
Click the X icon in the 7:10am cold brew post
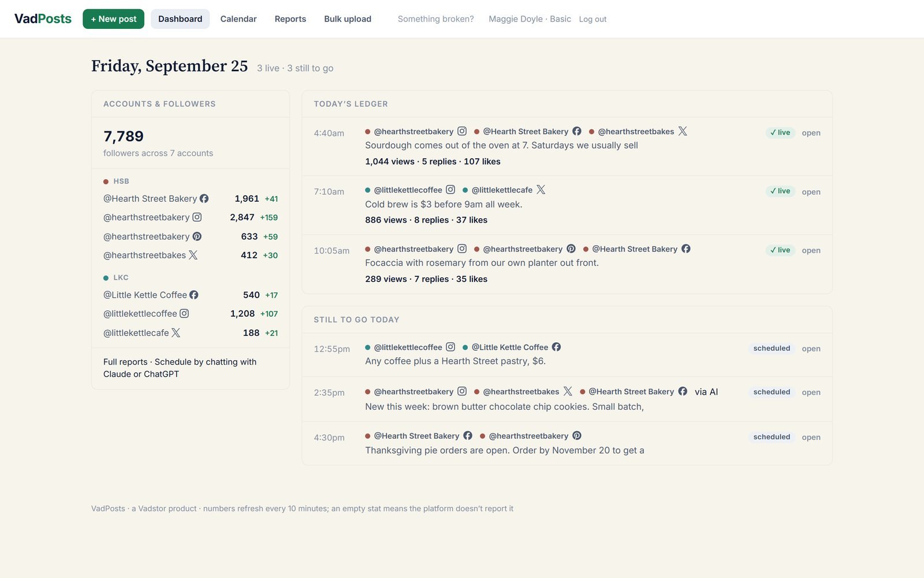(541, 190)
